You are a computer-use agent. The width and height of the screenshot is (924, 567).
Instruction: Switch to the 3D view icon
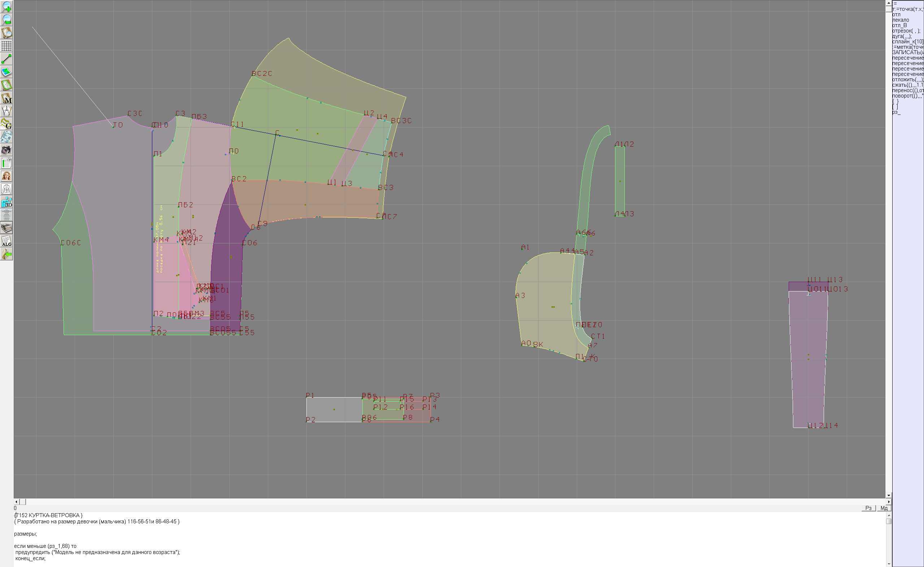[7, 202]
